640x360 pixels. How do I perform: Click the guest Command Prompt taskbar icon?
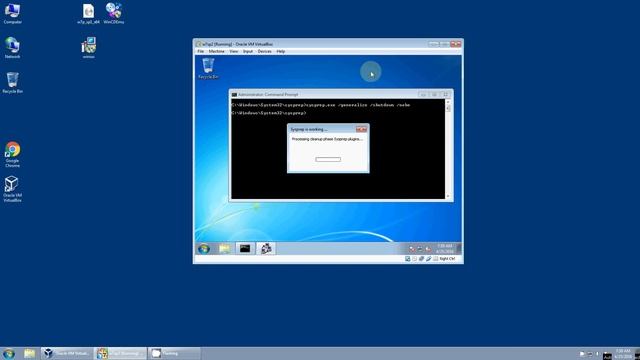tap(245, 249)
